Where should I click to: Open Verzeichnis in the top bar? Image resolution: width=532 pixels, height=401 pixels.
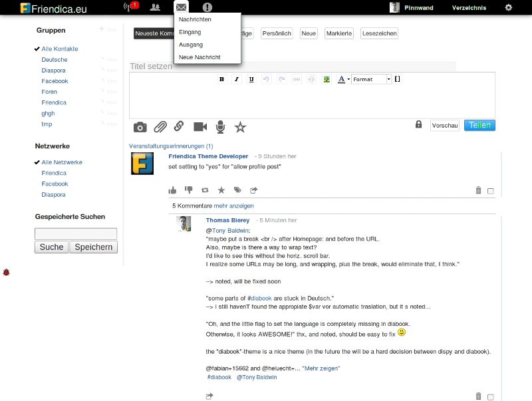coord(469,7)
